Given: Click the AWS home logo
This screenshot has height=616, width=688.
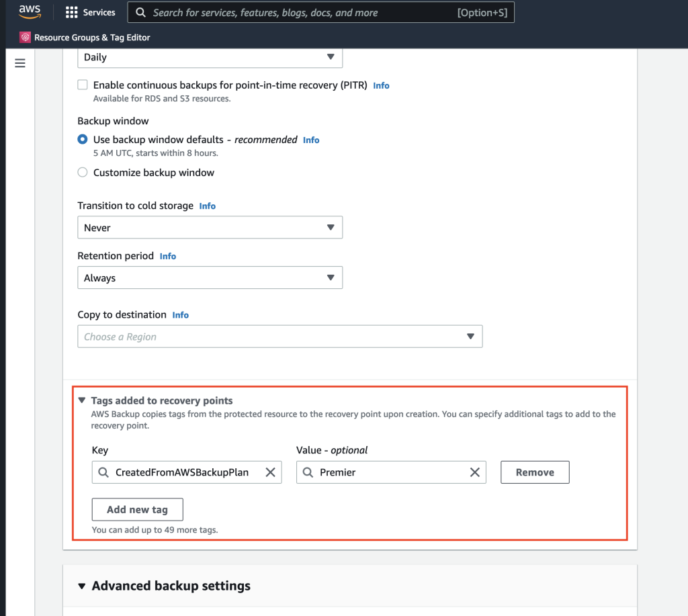Looking at the screenshot, I should 28,11.
